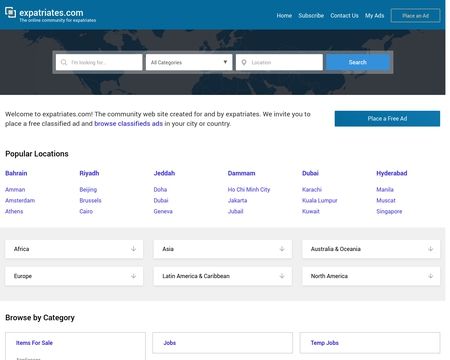Click the Location input field
The image size is (450, 360).
279,62
